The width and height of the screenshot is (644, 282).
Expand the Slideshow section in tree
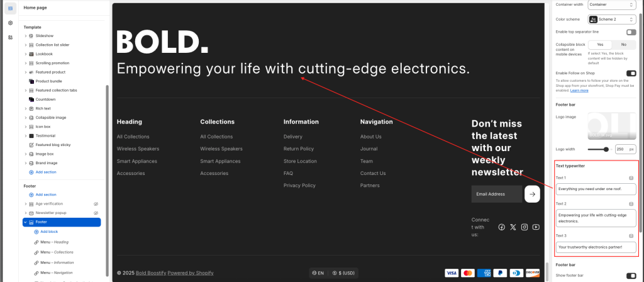[26, 36]
